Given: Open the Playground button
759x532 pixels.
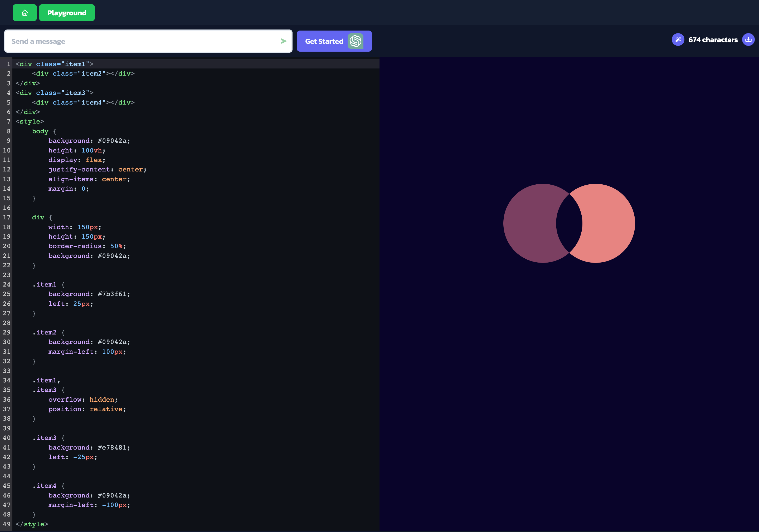Looking at the screenshot, I should pos(67,13).
